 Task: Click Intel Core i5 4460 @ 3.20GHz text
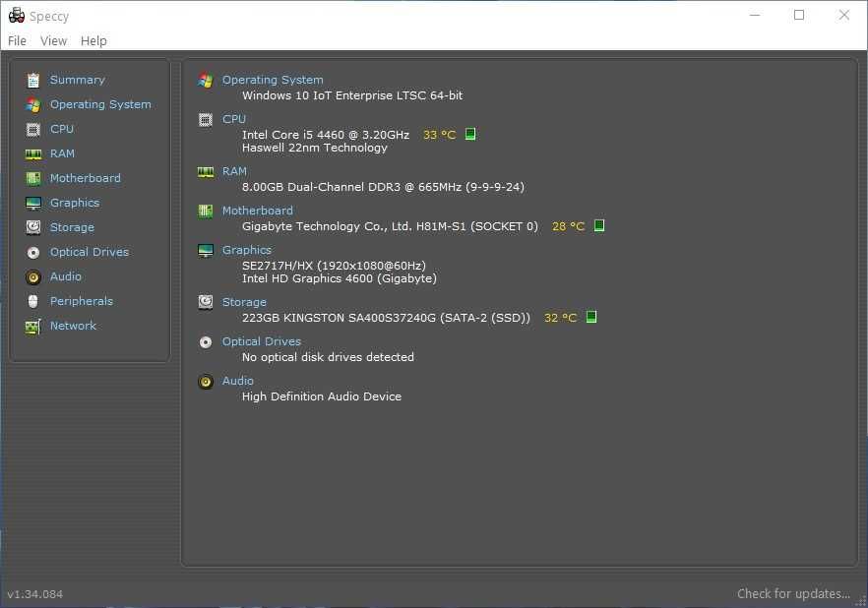326,135
